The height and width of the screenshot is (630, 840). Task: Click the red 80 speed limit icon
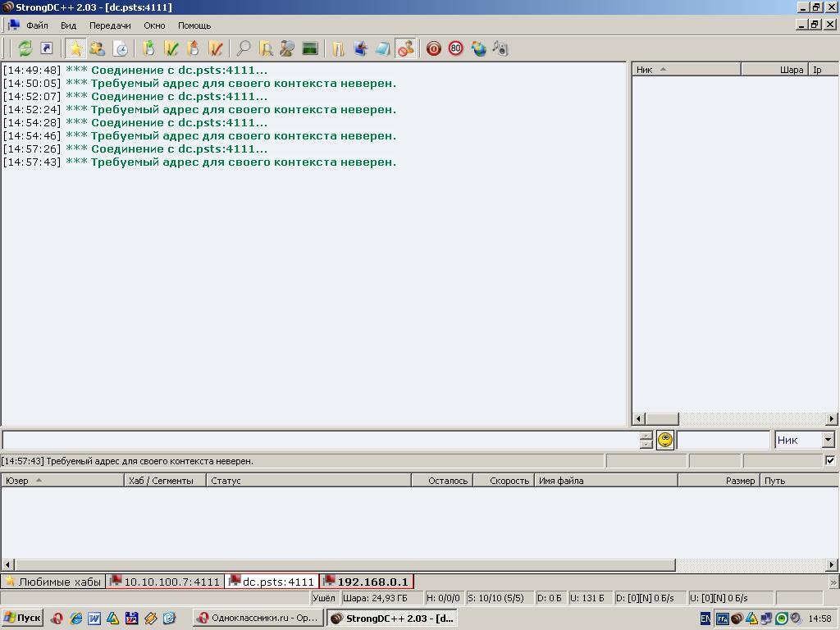[x=455, y=48]
